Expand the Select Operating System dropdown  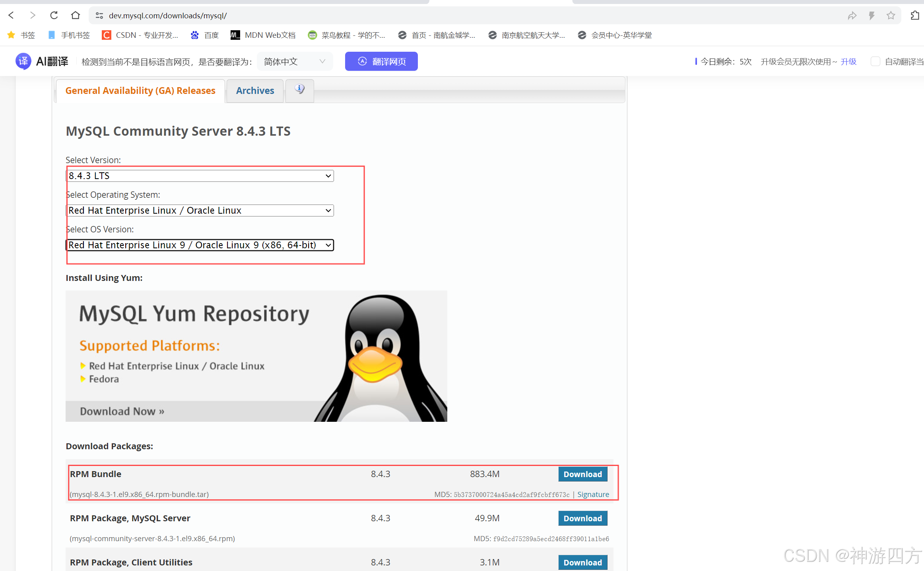click(x=200, y=210)
